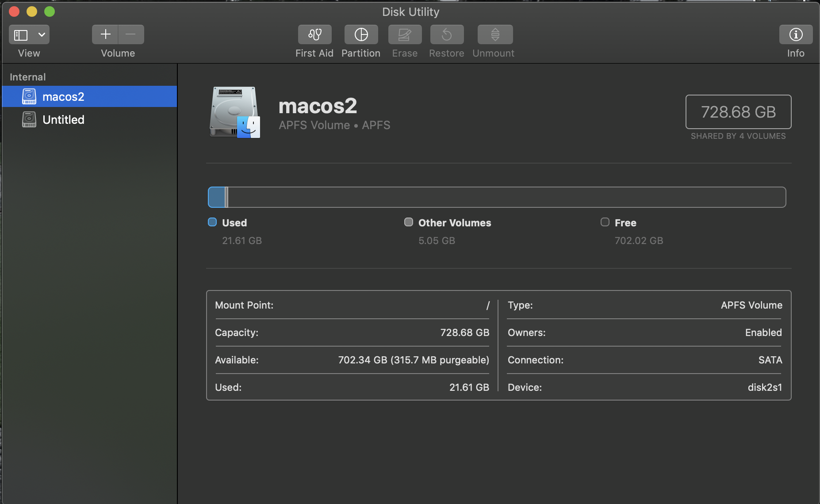820x504 pixels.
Task: Click the blue Used legend swatch
Action: (212, 222)
